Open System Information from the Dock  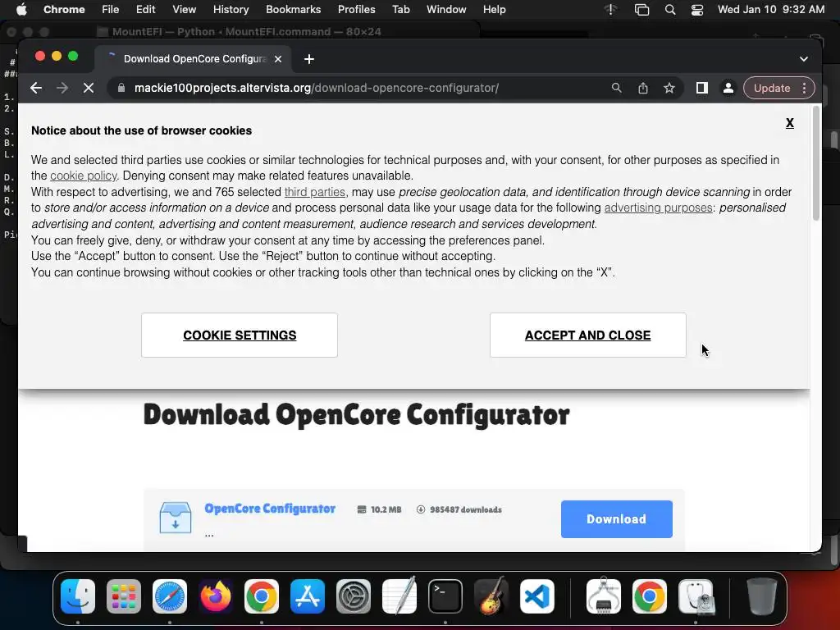pyautogui.click(x=604, y=596)
